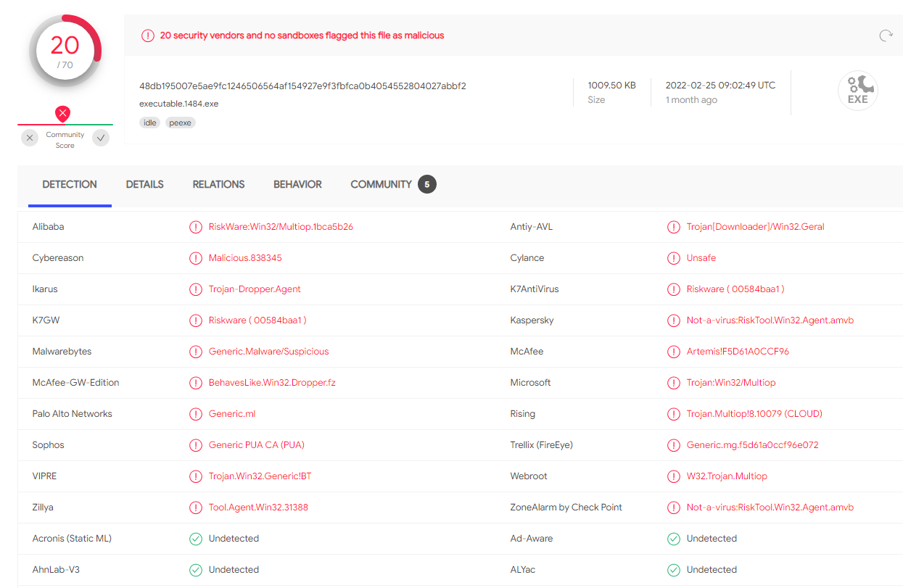Click Trojan.Win32.Generic!BT result
The height and width of the screenshot is (588, 903).
coord(260,476)
